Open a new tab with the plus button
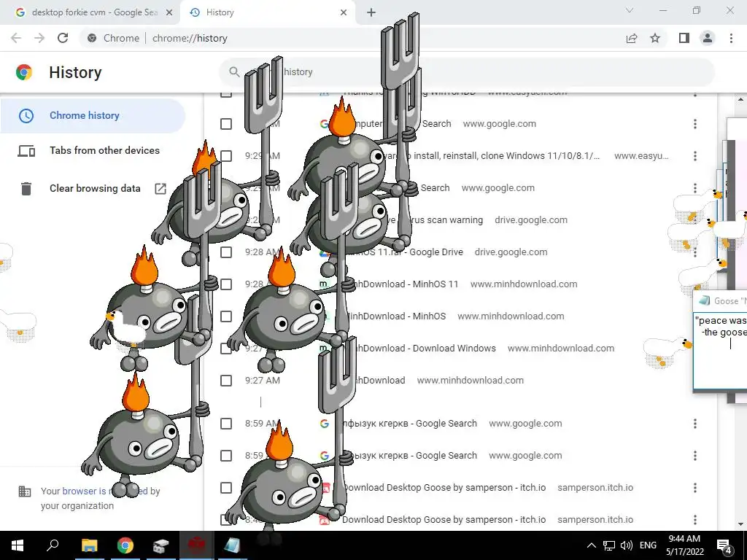 (371, 12)
